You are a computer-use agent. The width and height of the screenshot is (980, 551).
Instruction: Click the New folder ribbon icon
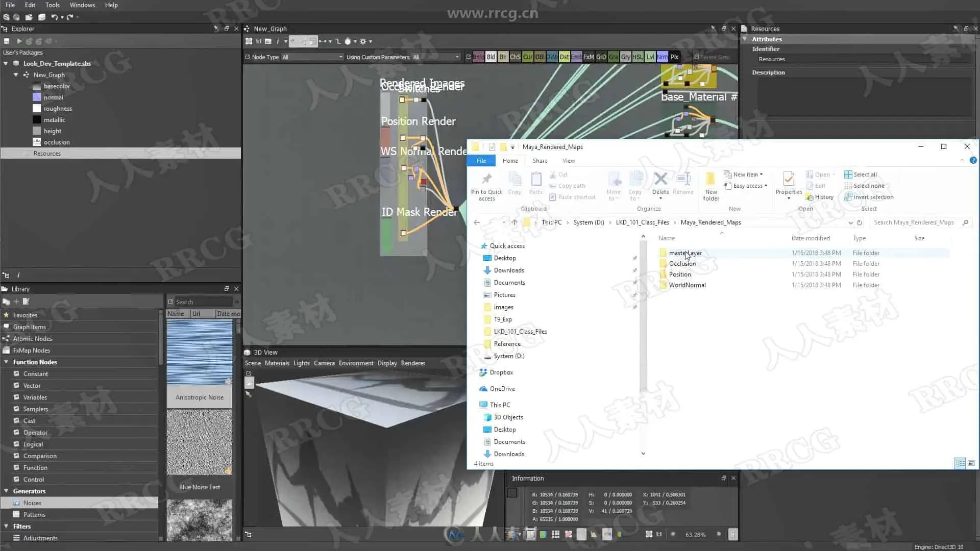(710, 179)
